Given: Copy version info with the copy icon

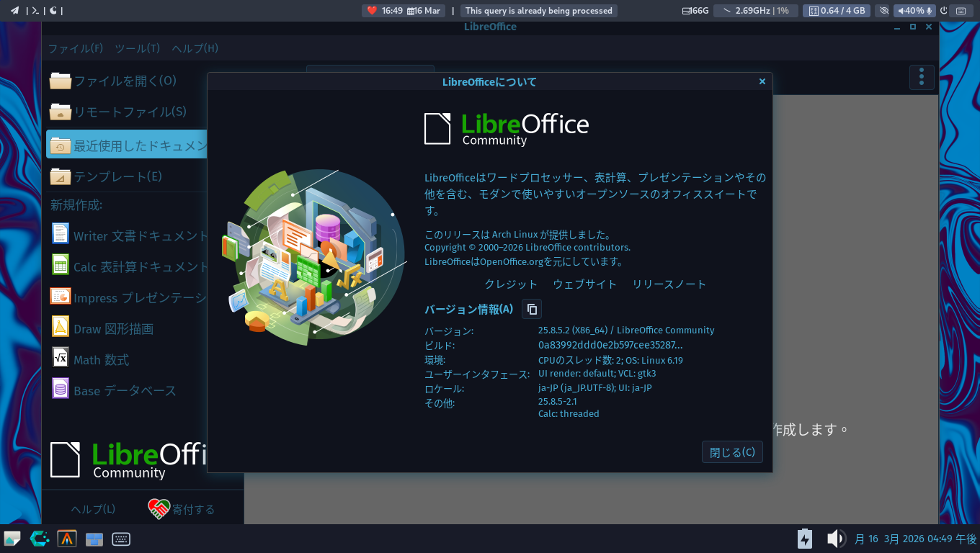Looking at the screenshot, I should click(x=532, y=309).
